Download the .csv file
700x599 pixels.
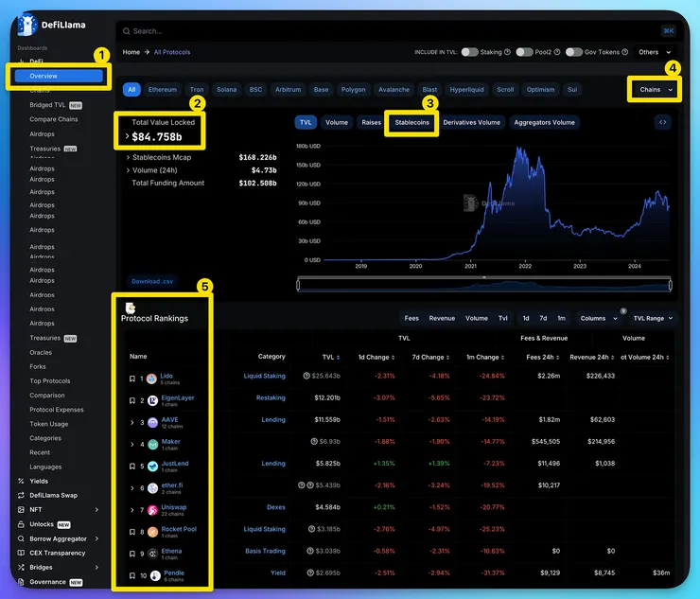click(x=152, y=281)
